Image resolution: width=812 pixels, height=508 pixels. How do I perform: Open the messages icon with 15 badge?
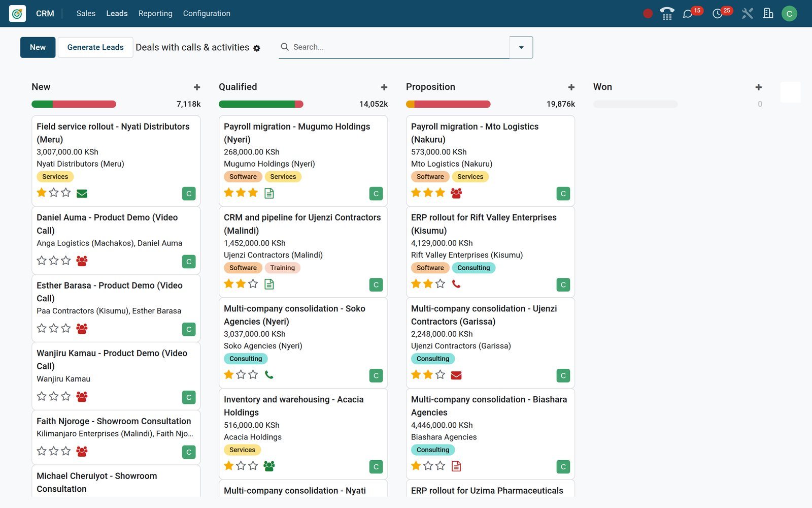tap(688, 14)
